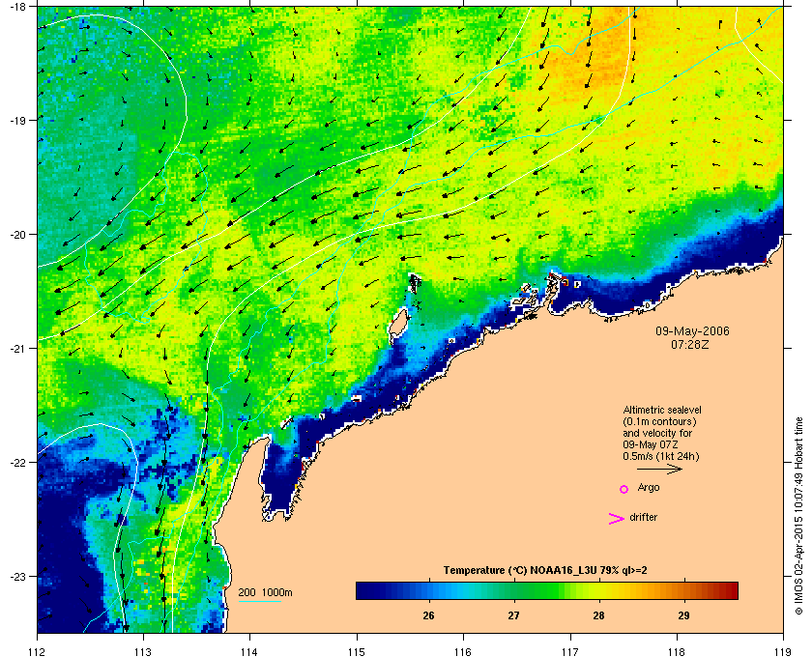Viewport: 812px width, 657px height.
Task: Click the 'Altimetric sealevel' legend text
Action: click(x=662, y=410)
